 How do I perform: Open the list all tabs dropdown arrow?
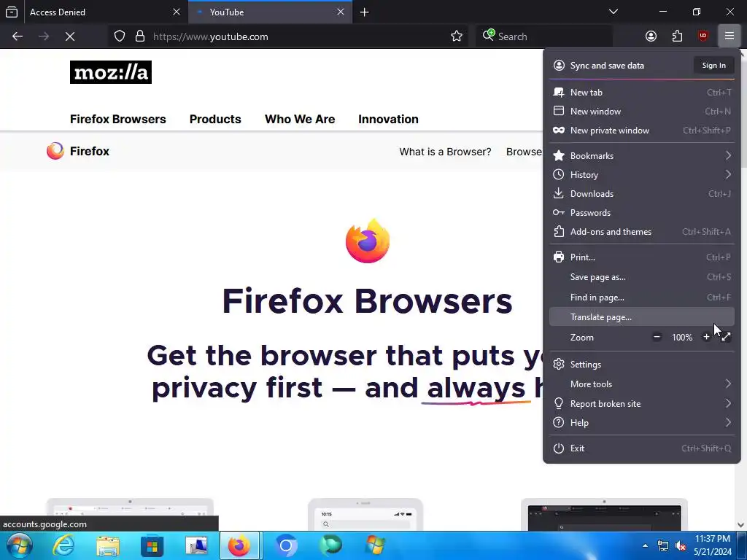click(x=614, y=12)
